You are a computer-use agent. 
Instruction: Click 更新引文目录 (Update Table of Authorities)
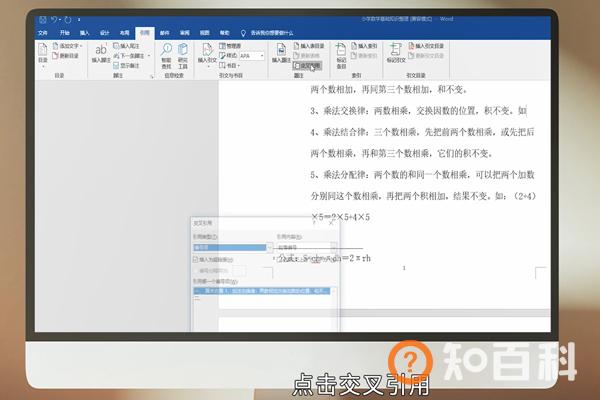(426, 56)
